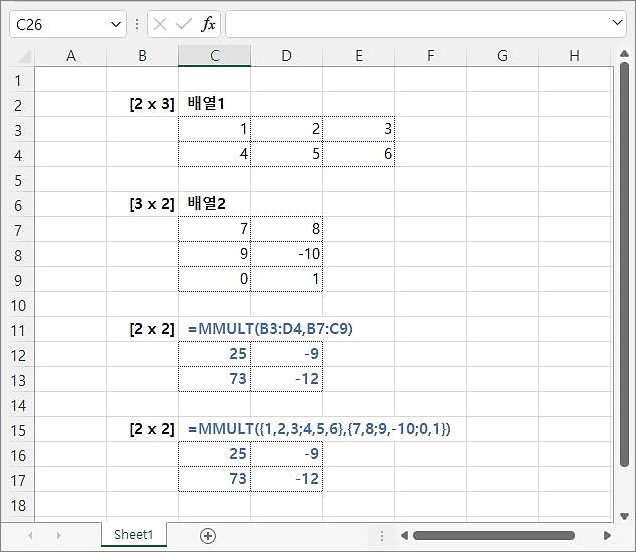Select row 14 header
This screenshot has width=636, height=552.
coord(18,406)
